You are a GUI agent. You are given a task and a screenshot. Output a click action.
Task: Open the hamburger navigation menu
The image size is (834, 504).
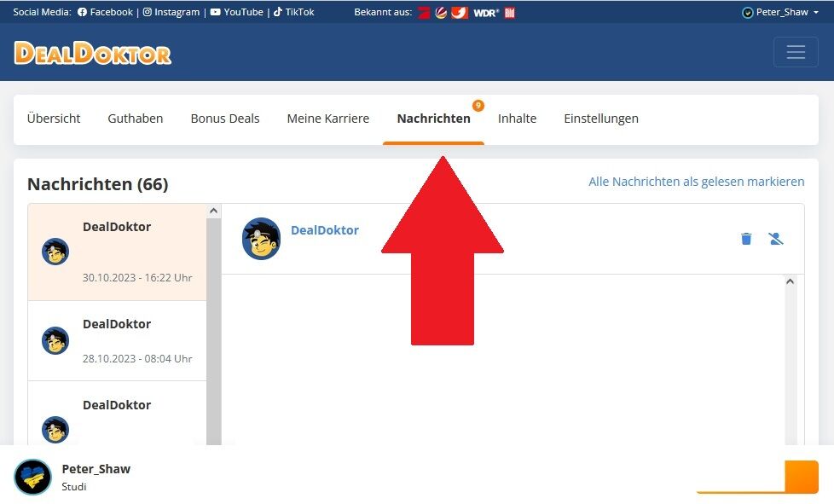coord(796,51)
